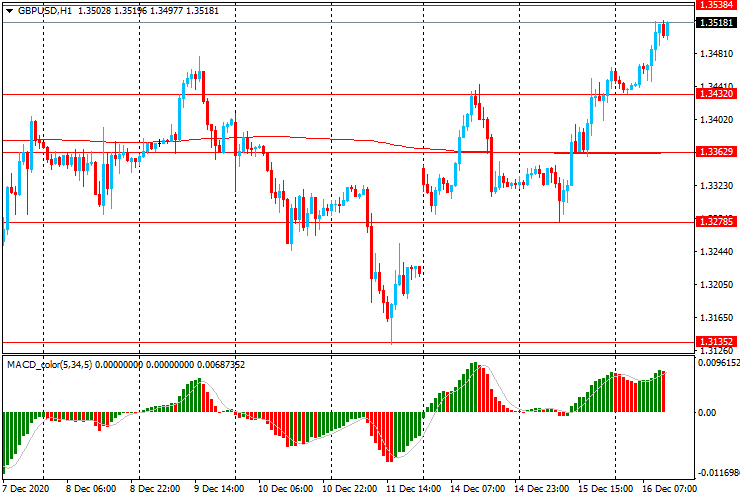Select the 1.32785 support level label
The height and width of the screenshot is (500, 740).
717,222
